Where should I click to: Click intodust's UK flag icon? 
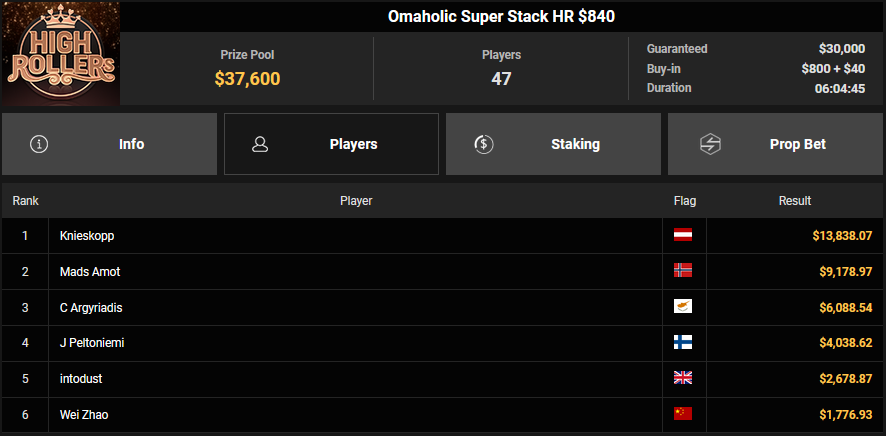[x=683, y=378]
